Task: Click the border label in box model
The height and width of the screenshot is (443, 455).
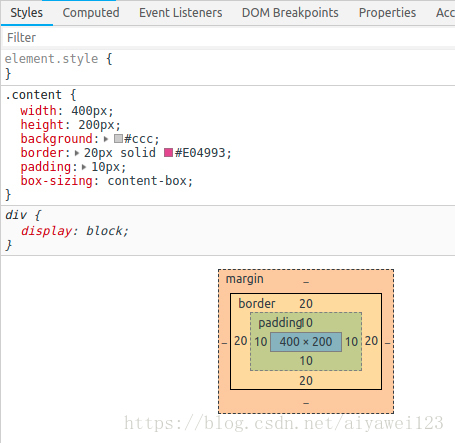Action: (257, 304)
